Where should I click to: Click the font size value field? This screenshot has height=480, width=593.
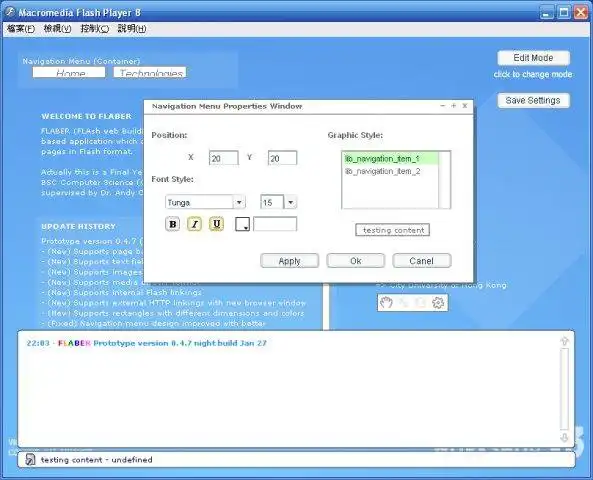point(272,202)
